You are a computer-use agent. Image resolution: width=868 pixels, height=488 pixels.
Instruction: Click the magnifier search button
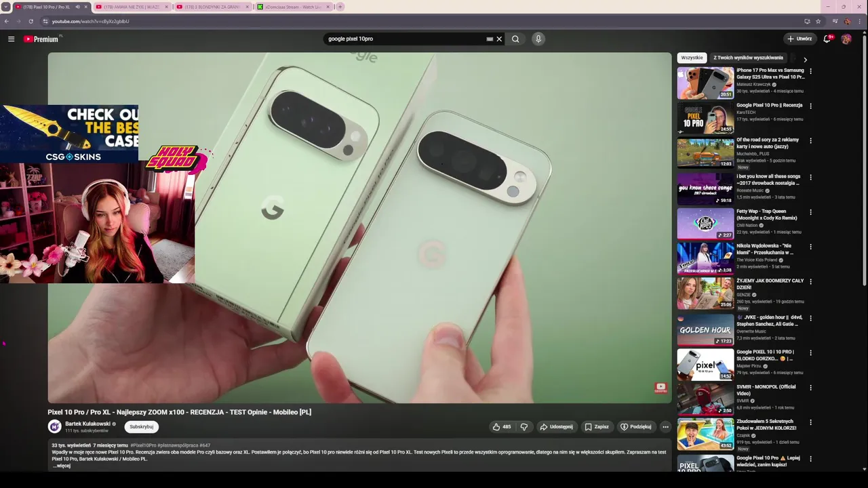(x=515, y=39)
